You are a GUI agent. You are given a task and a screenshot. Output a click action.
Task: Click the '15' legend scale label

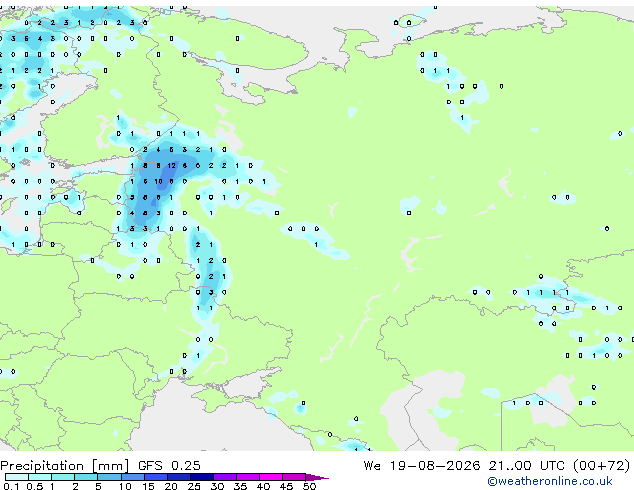click(148, 486)
